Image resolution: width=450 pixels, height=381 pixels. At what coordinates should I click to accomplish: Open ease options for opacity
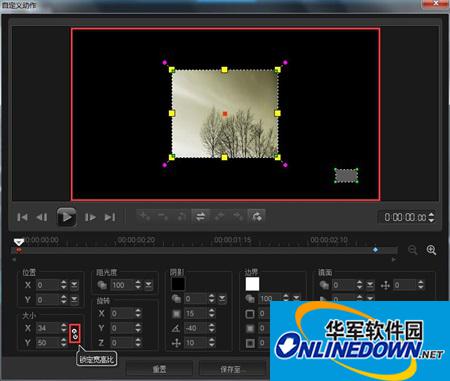click(x=148, y=285)
